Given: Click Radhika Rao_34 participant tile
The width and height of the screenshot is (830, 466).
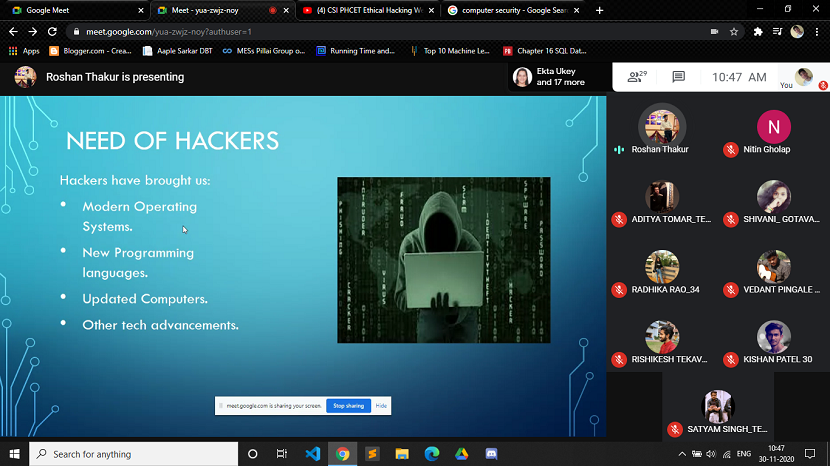Looking at the screenshot, I should point(662,273).
